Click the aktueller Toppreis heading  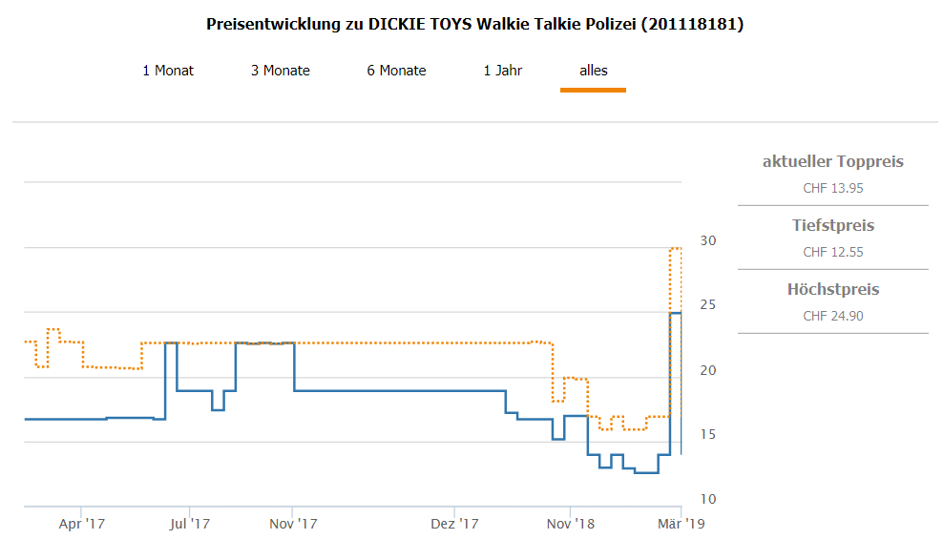pyautogui.click(x=832, y=162)
